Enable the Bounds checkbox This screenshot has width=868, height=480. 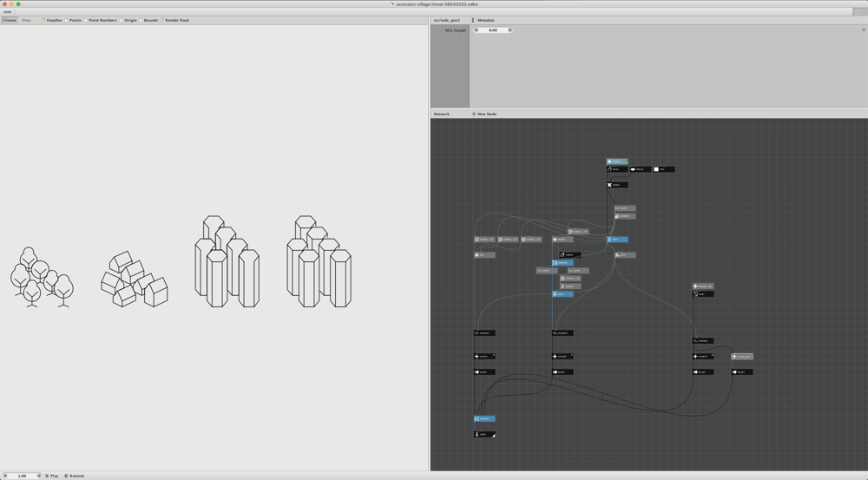coord(141,21)
